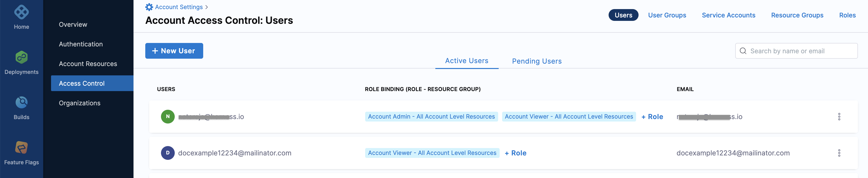Open options menu for the first user row
Viewport: 868px width, 178px height.
pos(839,117)
